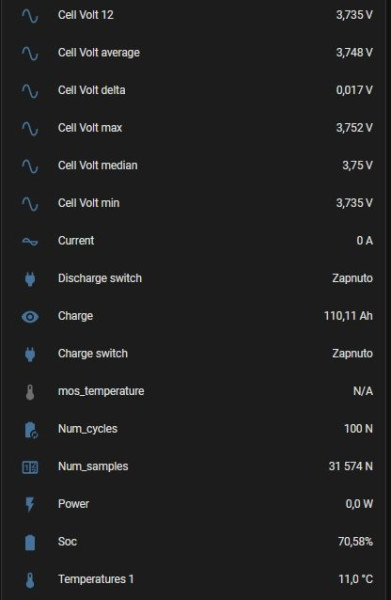Click the current icon beside Current row

coord(30,241)
